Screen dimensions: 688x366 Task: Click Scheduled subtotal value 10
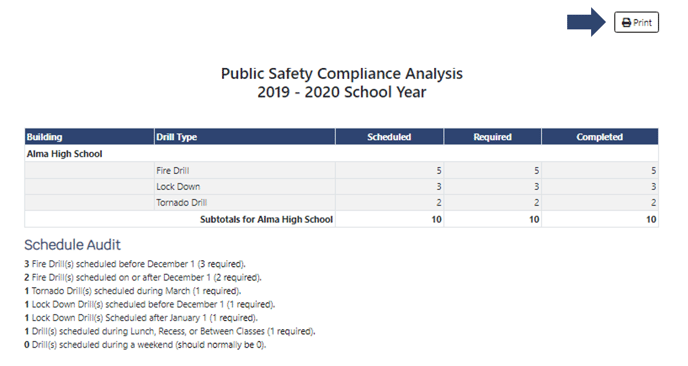coord(436,219)
